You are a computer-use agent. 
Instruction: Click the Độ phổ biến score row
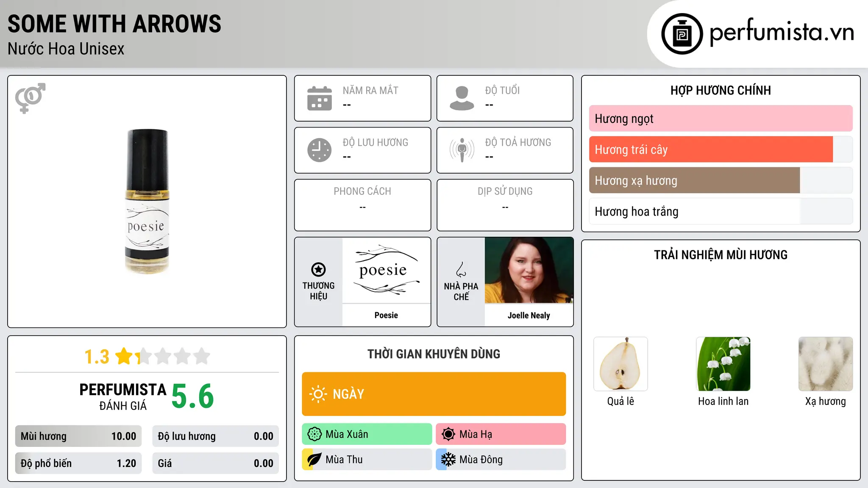point(78,463)
